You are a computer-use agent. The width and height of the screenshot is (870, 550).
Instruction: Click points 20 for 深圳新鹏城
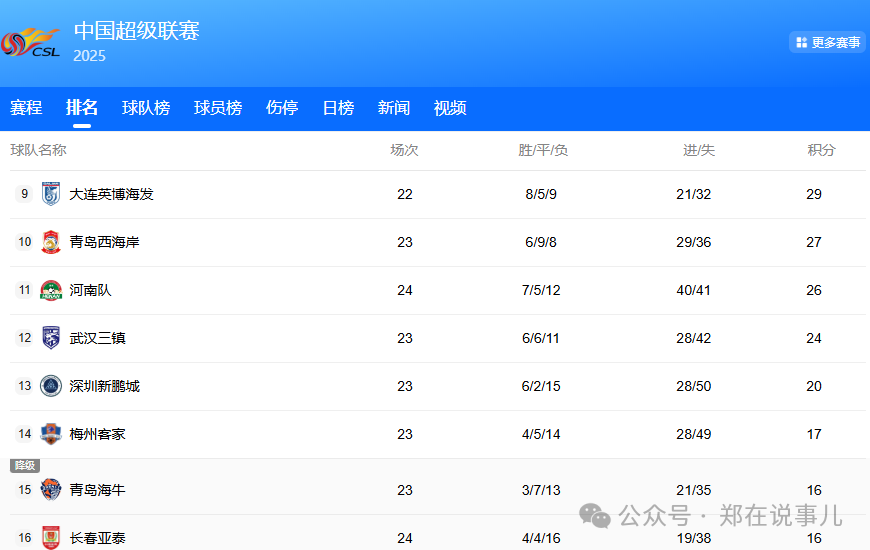[x=814, y=386]
